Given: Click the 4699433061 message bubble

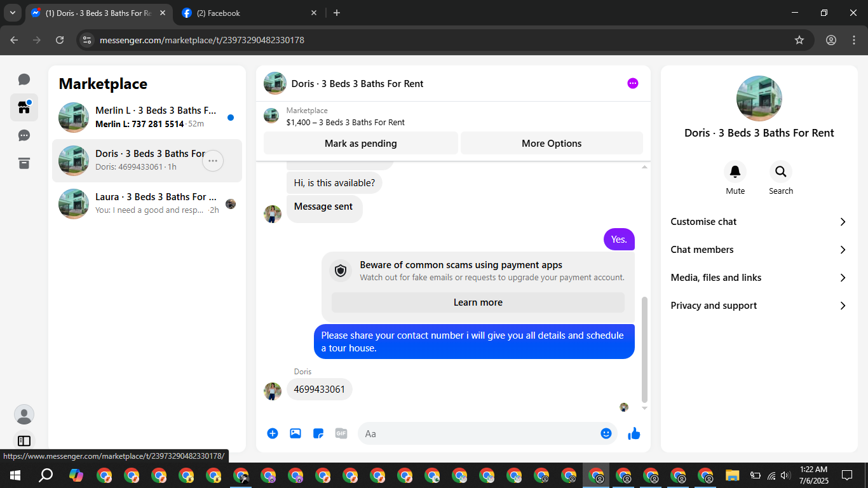Looking at the screenshot, I should (x=320, y=389).
